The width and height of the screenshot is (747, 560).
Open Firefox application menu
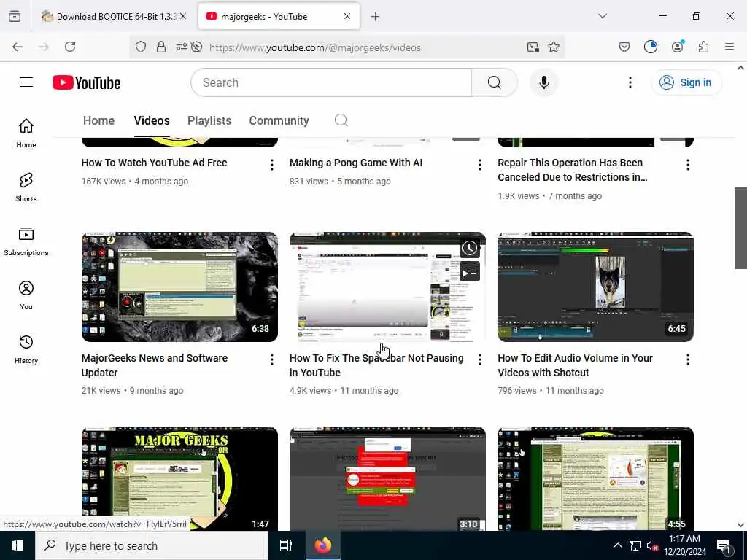729,47
